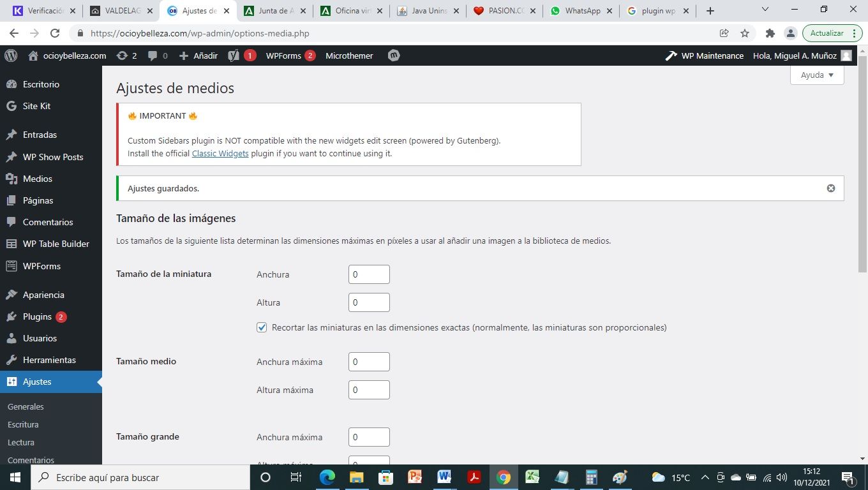Open the Actualizar Chrome update menu
This screenshot has height=490, width=868.
pyautogui.click(x=832, y=33)
